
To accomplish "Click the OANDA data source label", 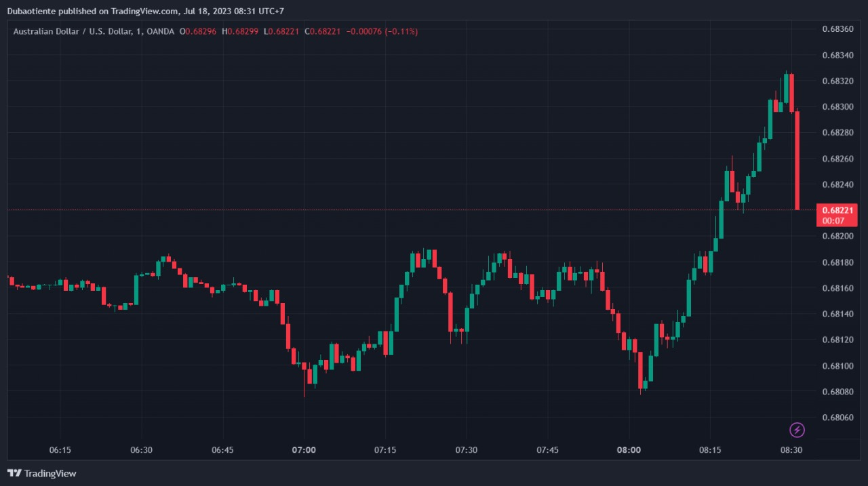I will pyautogui.click(x=160, y=32).
